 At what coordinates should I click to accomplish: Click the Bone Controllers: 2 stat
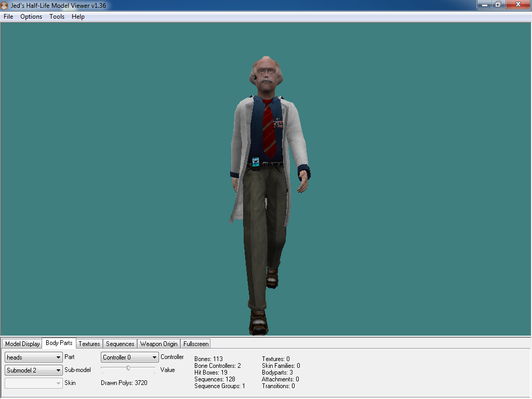(x=218, y=365)
